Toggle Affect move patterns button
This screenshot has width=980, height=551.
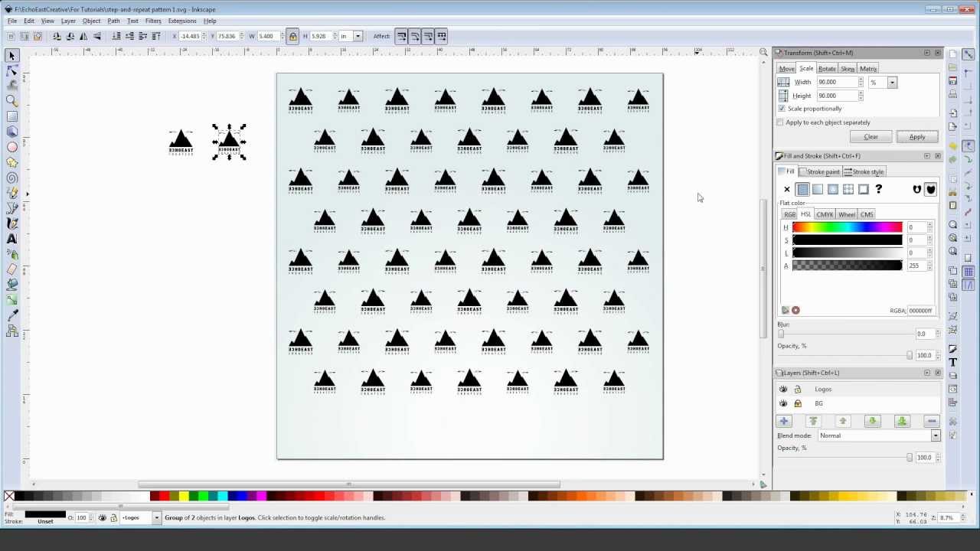pos(442,36)
